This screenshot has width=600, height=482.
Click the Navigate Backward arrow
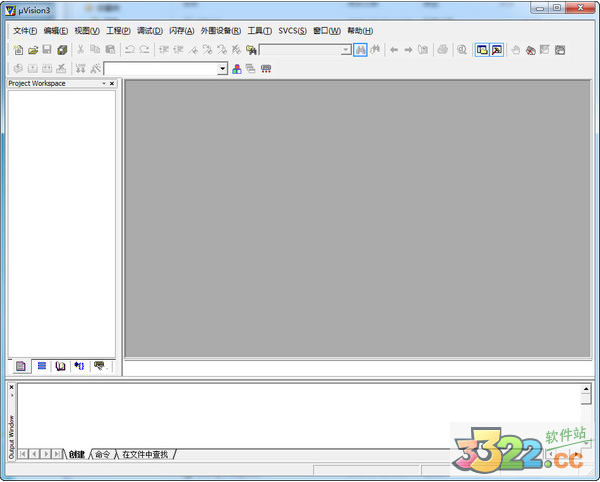pos(394,50)
